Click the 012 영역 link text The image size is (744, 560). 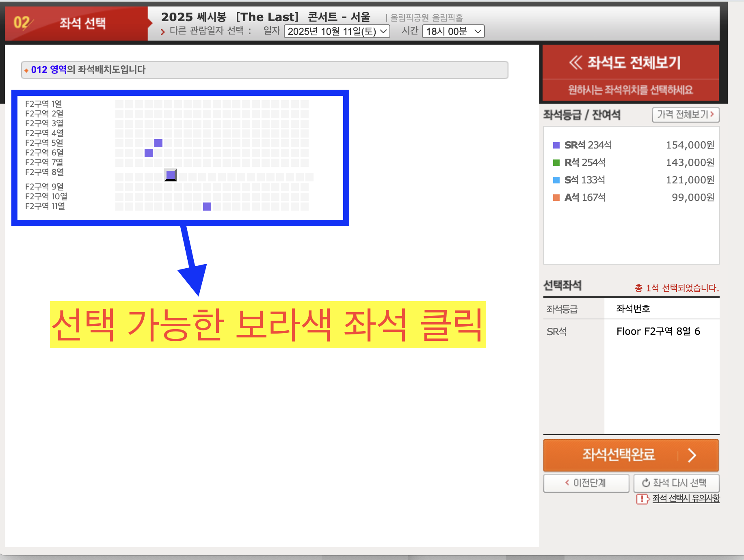pyautogui.click(x=49, y=69)
